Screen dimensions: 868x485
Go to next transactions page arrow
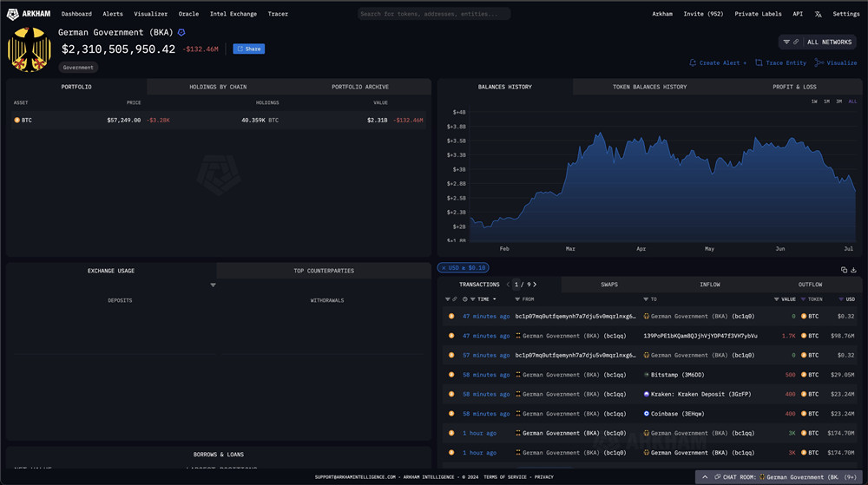535,285
